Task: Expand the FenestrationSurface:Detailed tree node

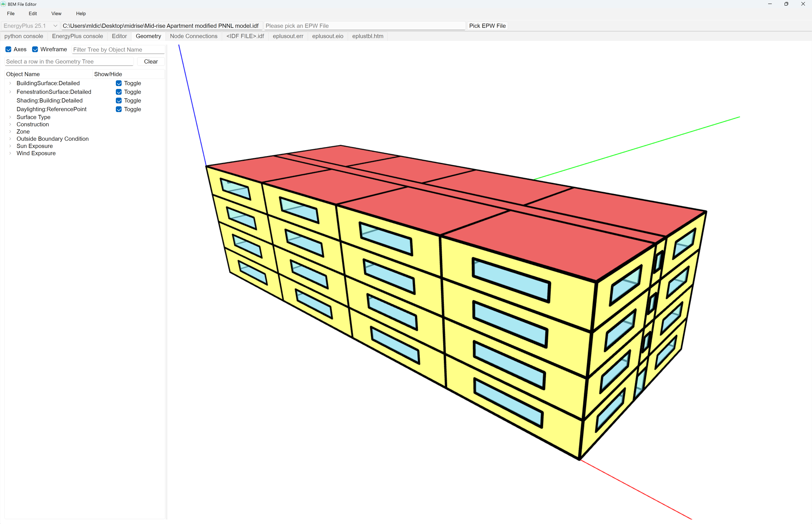Action: click(10, 92)
